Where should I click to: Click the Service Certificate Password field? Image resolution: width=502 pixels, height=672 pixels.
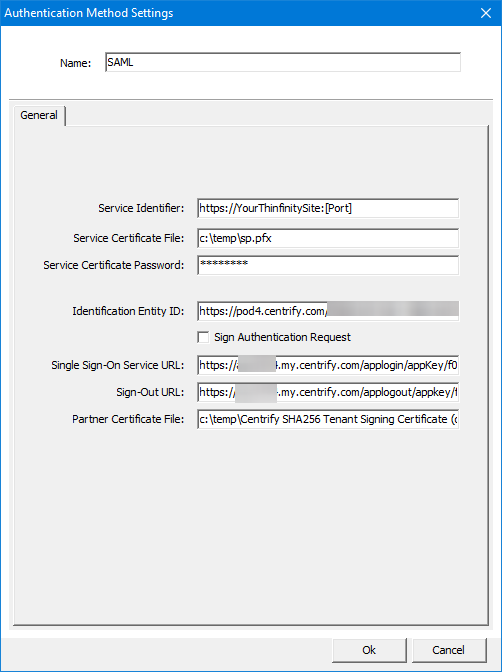328,265
